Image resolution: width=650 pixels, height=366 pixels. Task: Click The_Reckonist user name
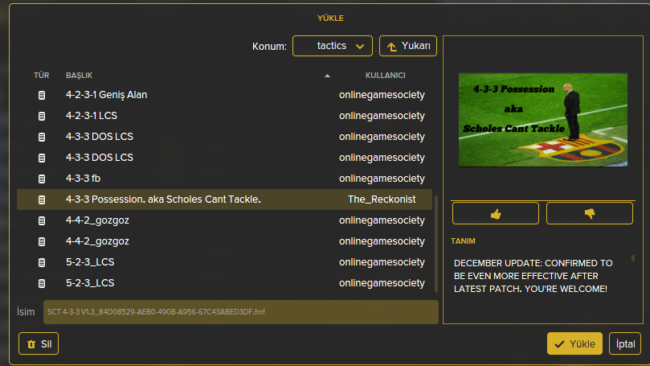(382, 199)
